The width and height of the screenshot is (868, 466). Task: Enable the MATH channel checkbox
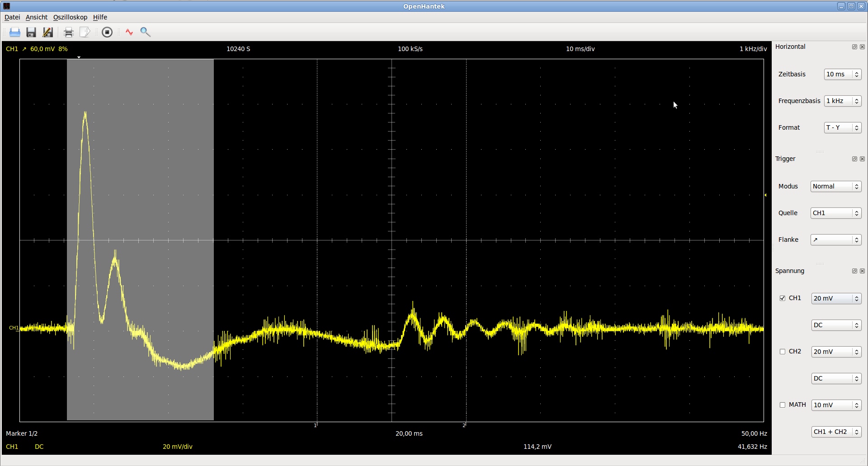click(x=783, y=405)
